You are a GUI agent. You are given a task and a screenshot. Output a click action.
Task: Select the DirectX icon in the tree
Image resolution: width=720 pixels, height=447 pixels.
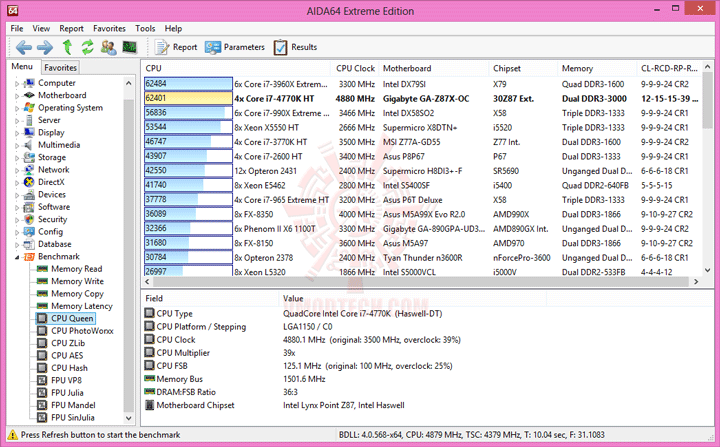29,182
